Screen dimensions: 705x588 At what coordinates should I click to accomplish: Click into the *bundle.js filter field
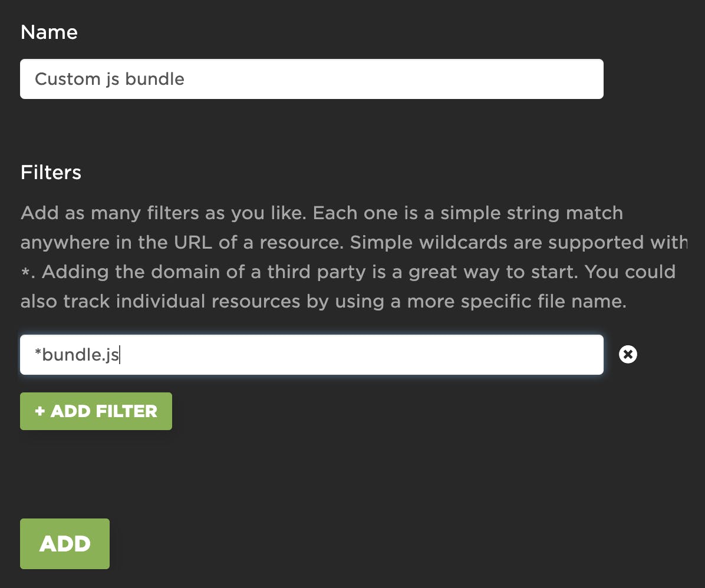click(311, 355)
